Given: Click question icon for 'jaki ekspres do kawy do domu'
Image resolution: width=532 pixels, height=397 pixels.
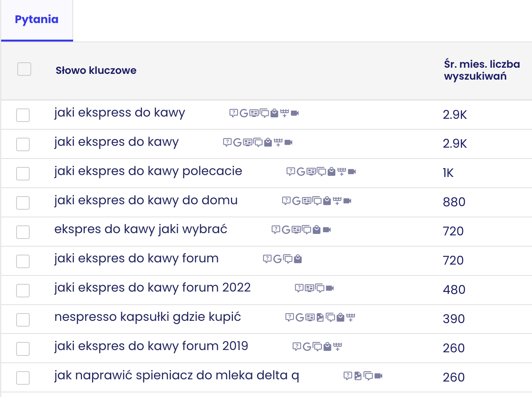Looking at the screenshot, I should pos(286,201).
